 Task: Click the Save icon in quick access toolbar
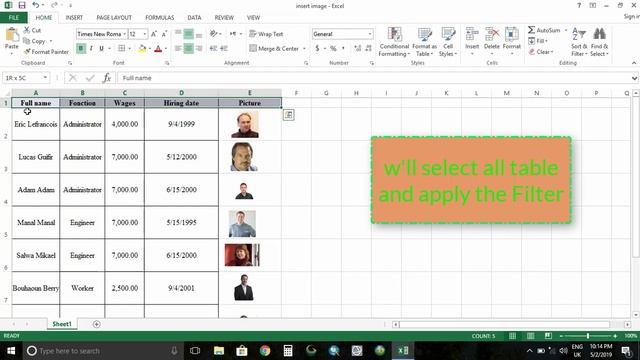tap(22, 5)
